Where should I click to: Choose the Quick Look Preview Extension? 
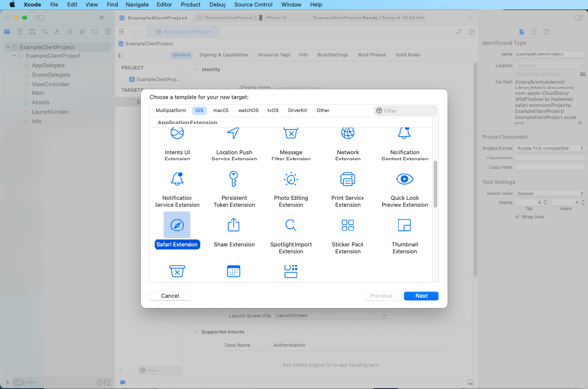coord(404,189)
